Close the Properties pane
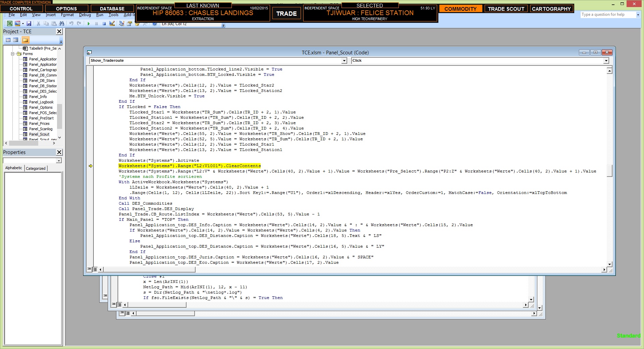The image size is (644, 349). point(59,152)
